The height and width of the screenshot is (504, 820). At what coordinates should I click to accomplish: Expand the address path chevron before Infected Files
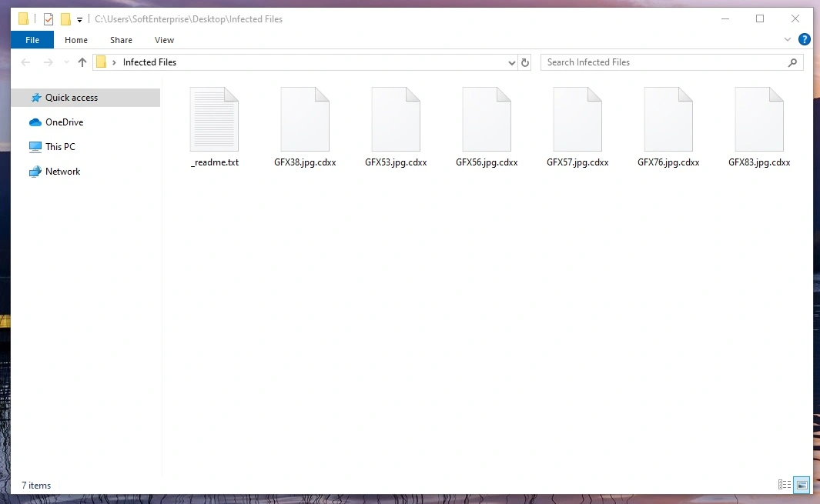point(114,63)
